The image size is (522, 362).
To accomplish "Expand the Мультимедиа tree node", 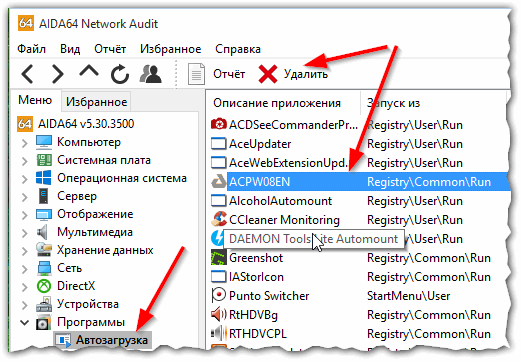I will (x=24, y=233).
